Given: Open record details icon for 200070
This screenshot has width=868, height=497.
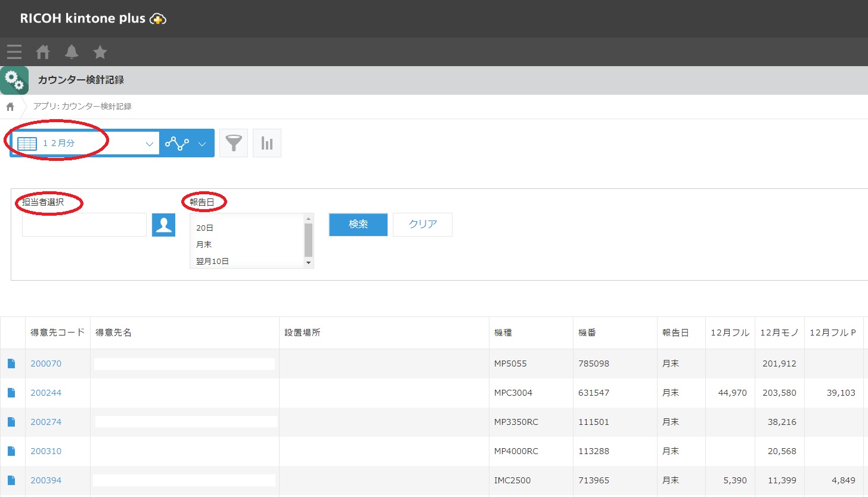Looking at the screenshot, I should click(11, 364).
